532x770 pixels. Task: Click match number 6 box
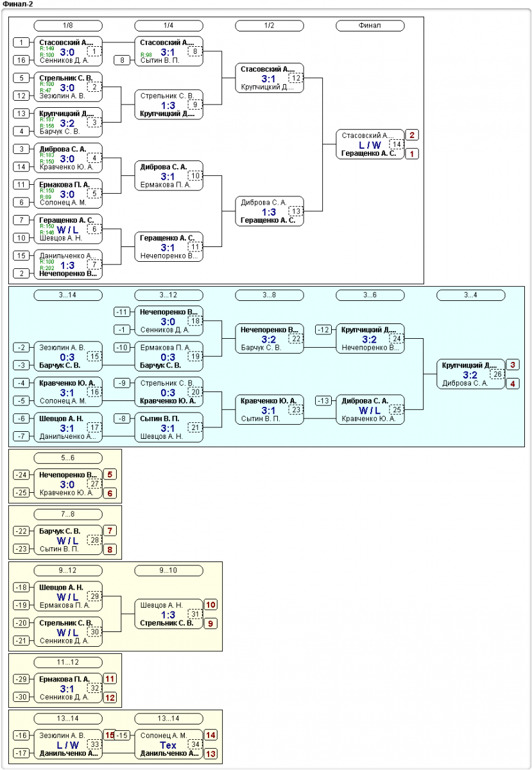[x=94, y=228]
